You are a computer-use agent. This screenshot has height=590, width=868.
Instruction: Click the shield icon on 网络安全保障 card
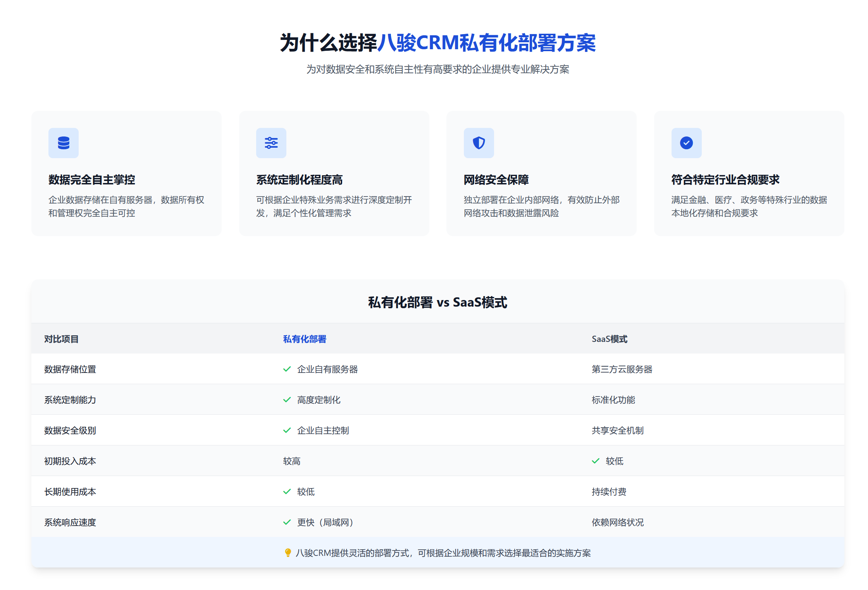point(479,143)
